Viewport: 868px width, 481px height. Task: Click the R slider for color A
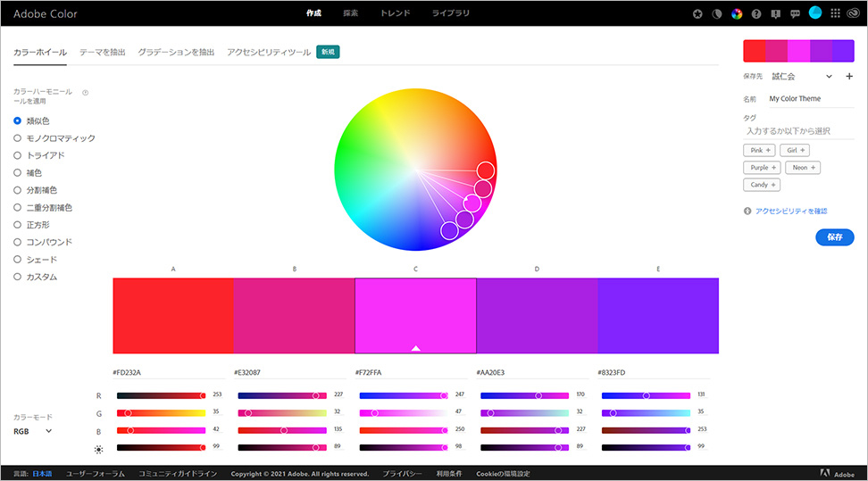coord(161,395)
